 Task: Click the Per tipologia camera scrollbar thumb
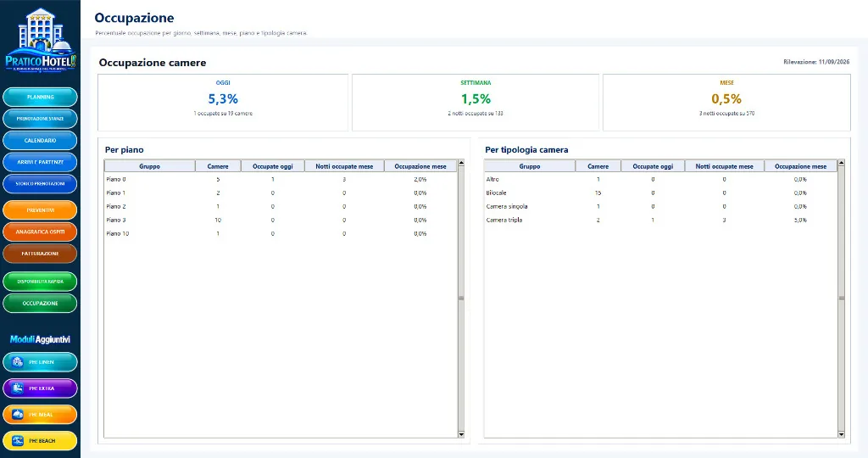coord(842,299)
